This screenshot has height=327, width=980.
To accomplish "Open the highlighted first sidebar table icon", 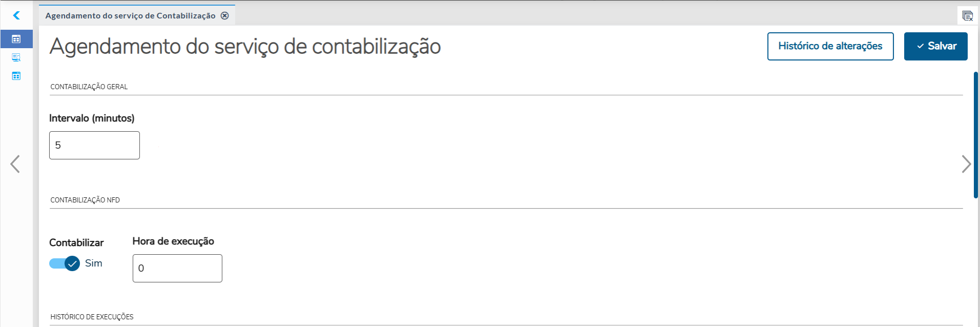I will pos(16,39).
